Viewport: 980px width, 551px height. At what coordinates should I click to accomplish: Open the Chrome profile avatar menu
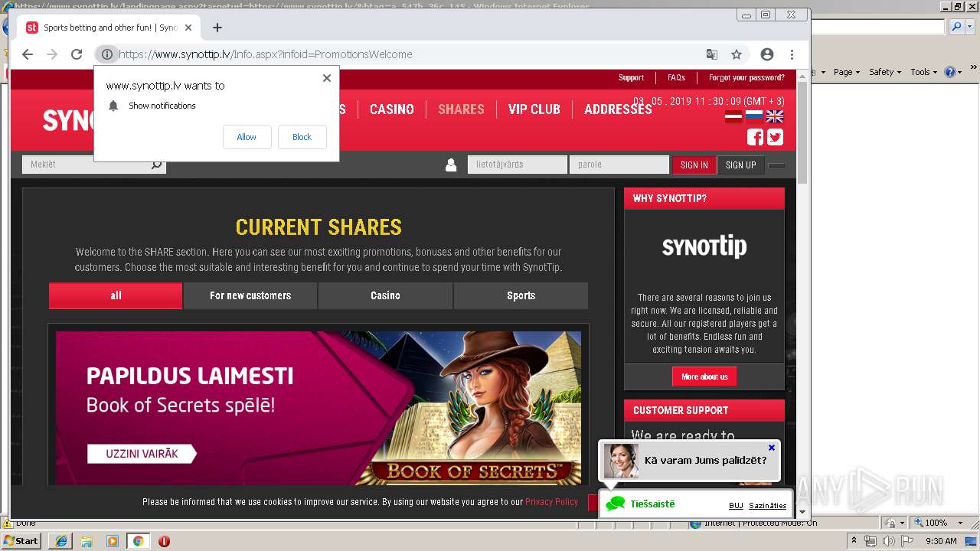767,54
